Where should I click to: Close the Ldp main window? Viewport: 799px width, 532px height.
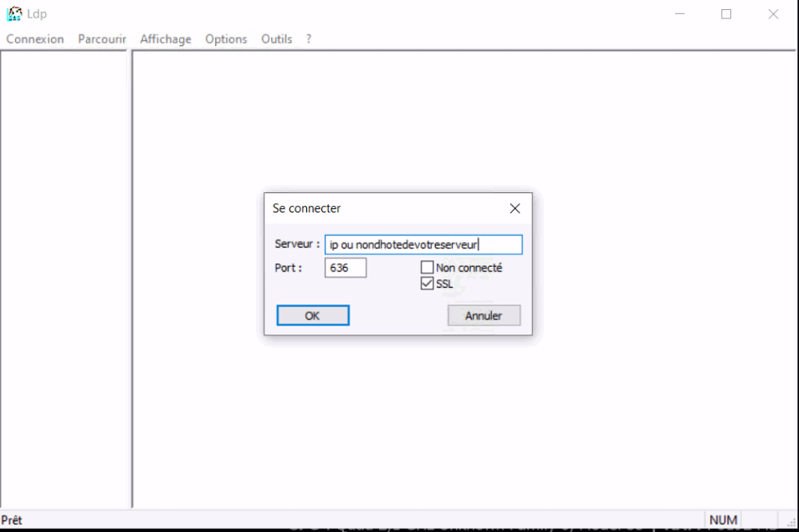coord(773,14)
